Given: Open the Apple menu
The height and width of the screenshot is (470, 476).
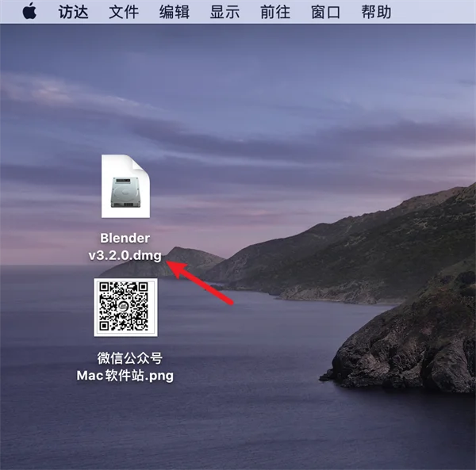Looking at the screenshot, I should point(30,11).
